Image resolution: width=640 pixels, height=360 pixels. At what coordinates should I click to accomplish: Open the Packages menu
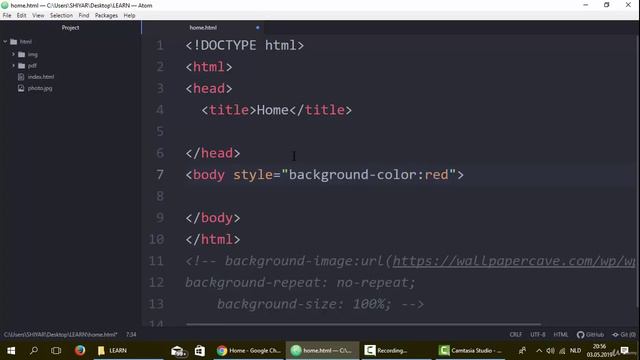pyautogui.click(x=106, y=16)
